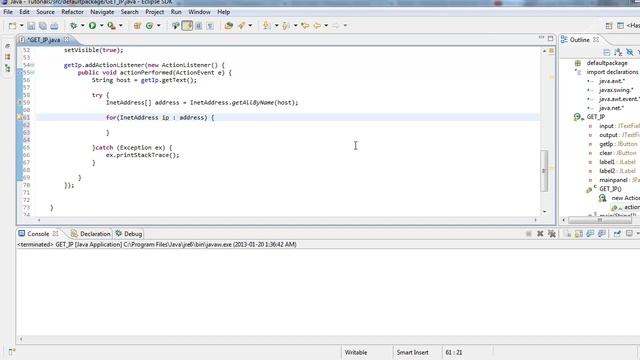Screen dimensions: 640x360
Task: Open the Debug configurations dropdown arrow
Action: [x=82, y=26]
